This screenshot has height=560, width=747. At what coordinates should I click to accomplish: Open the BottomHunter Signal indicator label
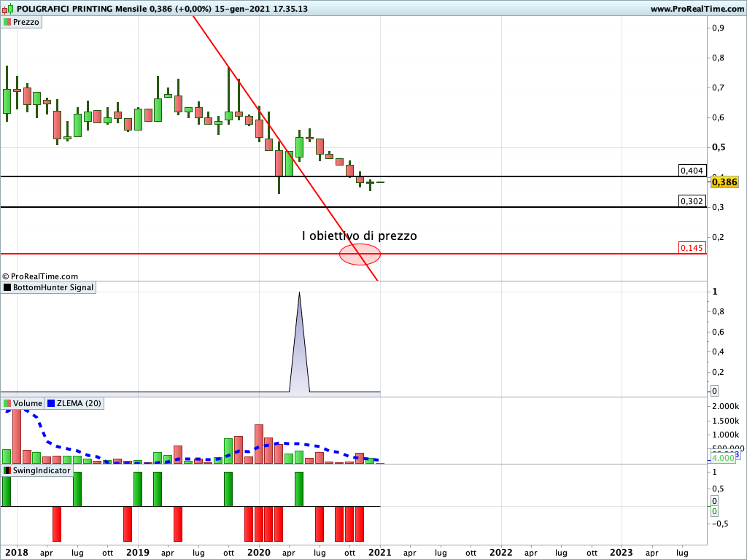(49, 287)
